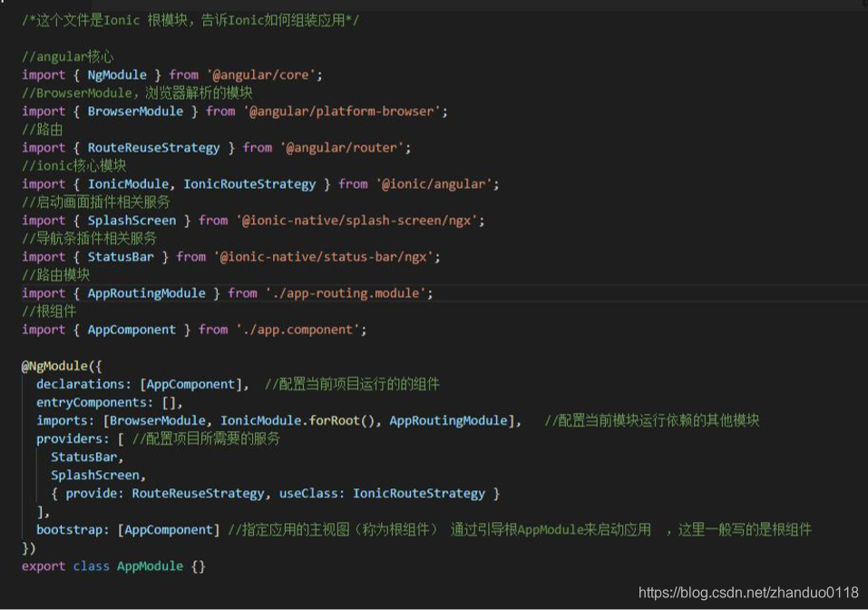Click the '//ionic核心模块' comment
Image resolution: width=868 pixels, height=610 pixels.
click(x=73, y=165)
